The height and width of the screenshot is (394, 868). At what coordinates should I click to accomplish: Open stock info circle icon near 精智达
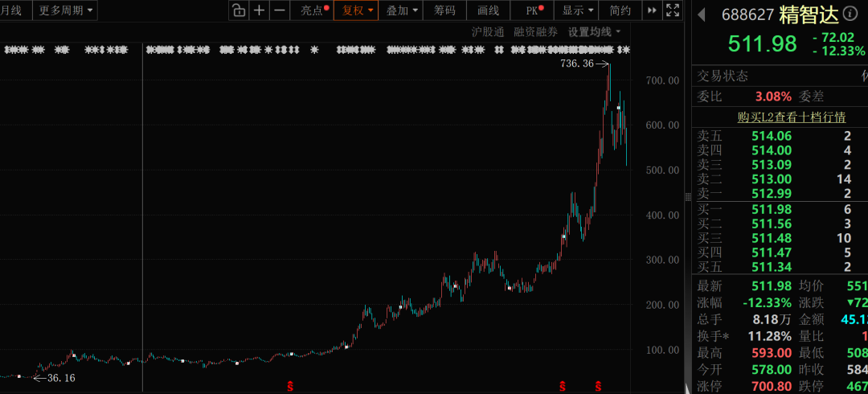[x=849, y=14]
